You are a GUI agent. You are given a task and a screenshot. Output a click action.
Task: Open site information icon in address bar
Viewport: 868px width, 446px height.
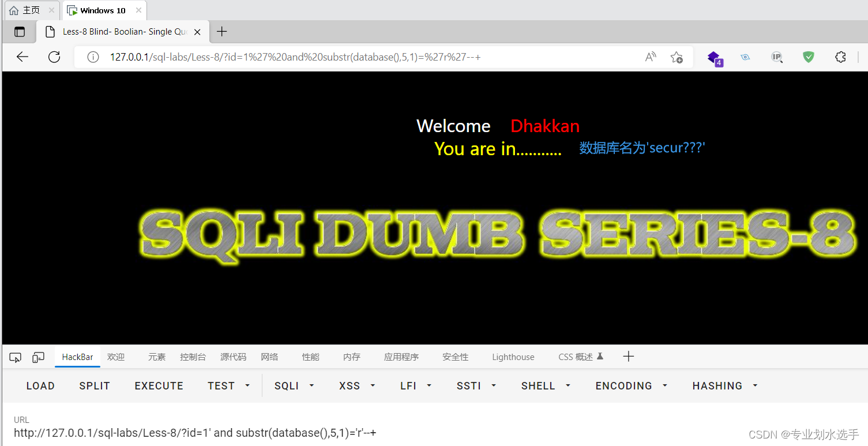pyautogui.click(x=92, y=57)
